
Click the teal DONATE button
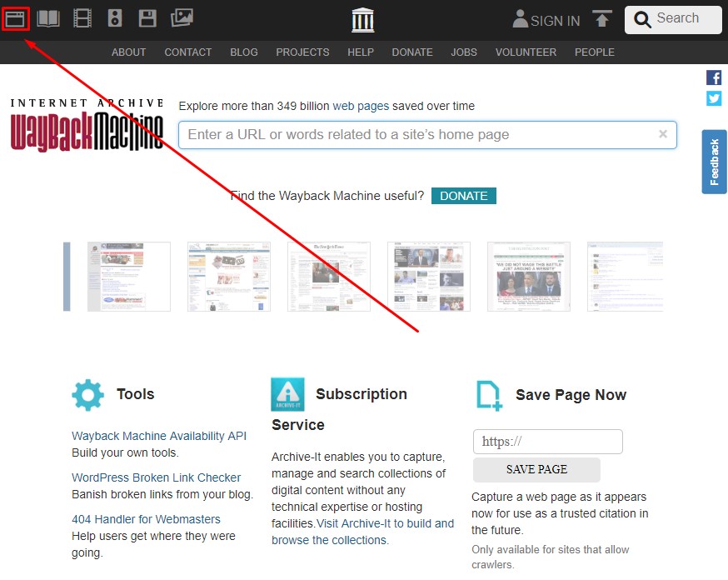(x=464, y=196)
